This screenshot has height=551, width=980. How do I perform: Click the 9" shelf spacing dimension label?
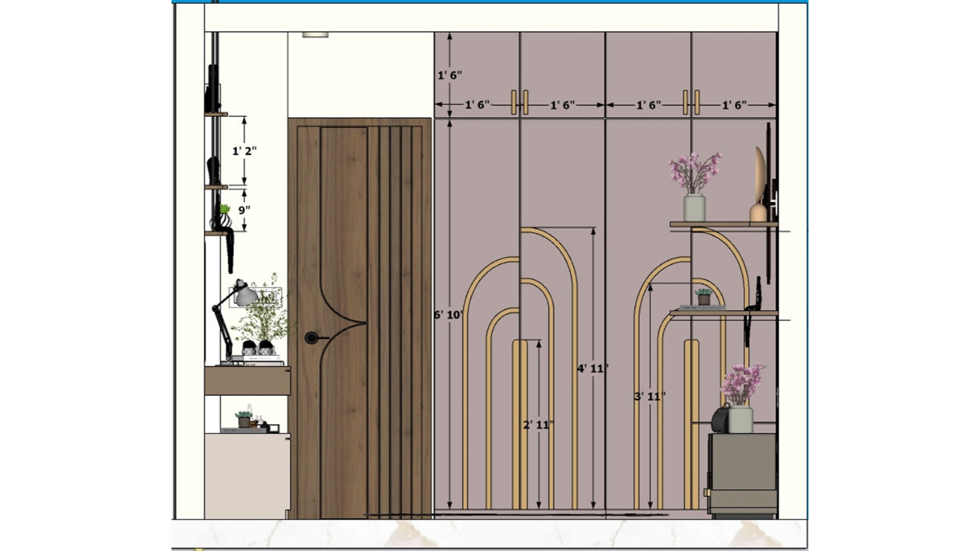tap(244, 210)
